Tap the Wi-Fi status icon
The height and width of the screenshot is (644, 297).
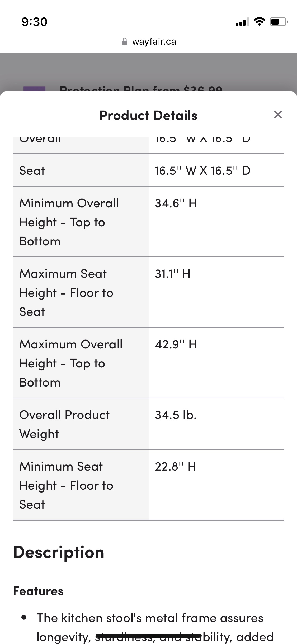click(x=260, y=21)
